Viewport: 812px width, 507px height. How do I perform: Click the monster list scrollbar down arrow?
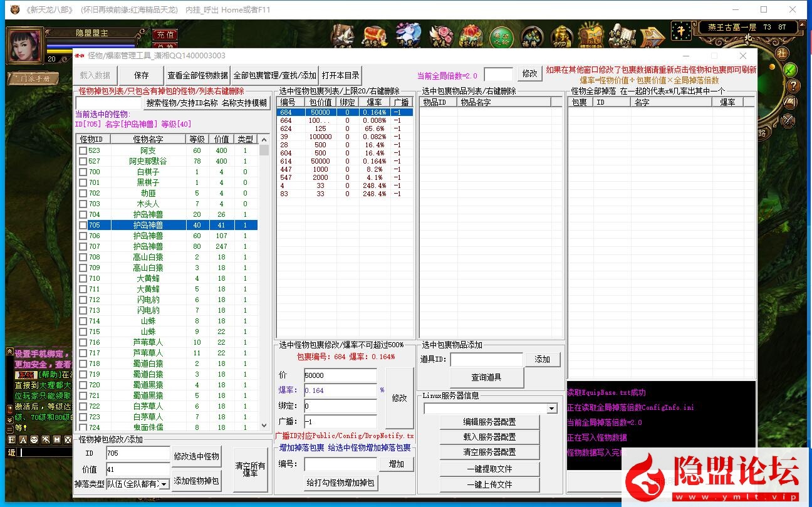click(x=264, y=426)
